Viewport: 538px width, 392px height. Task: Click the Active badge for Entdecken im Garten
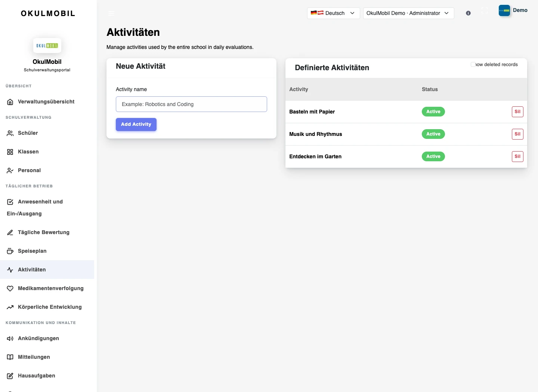433,156
